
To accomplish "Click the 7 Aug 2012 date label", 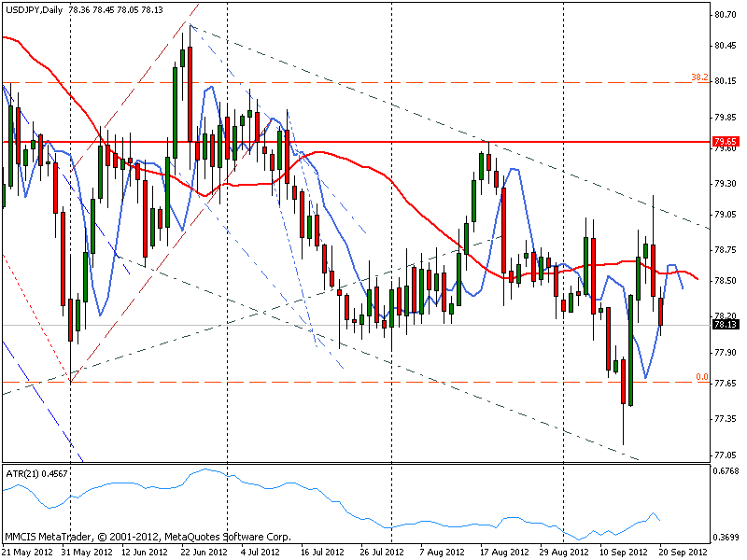I will [x=442, y=553].
